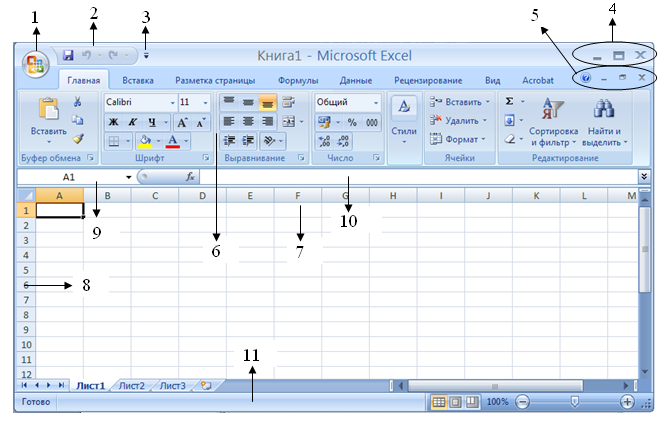
Task: Open the Общий number format dropdown
Action: [376, 103]
